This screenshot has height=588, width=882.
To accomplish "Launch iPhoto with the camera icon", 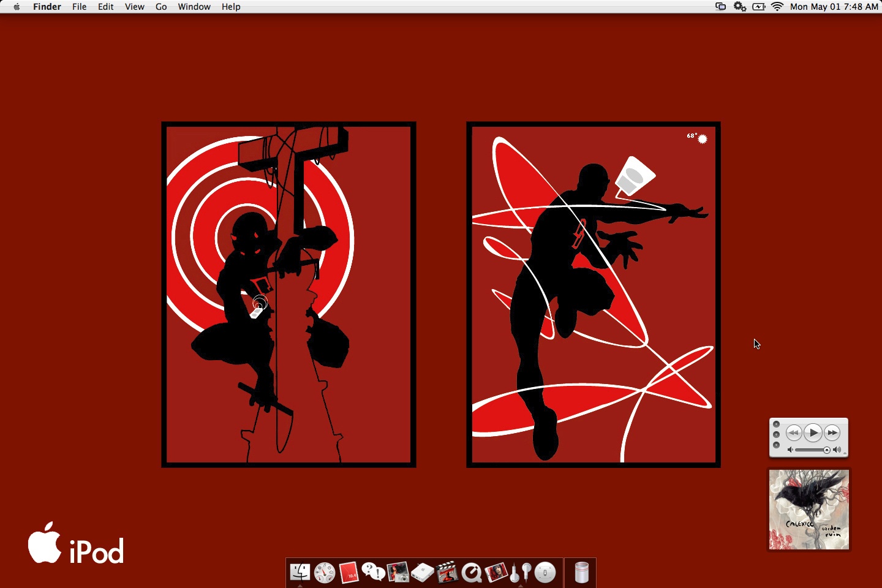I will [x=398, y=572].
